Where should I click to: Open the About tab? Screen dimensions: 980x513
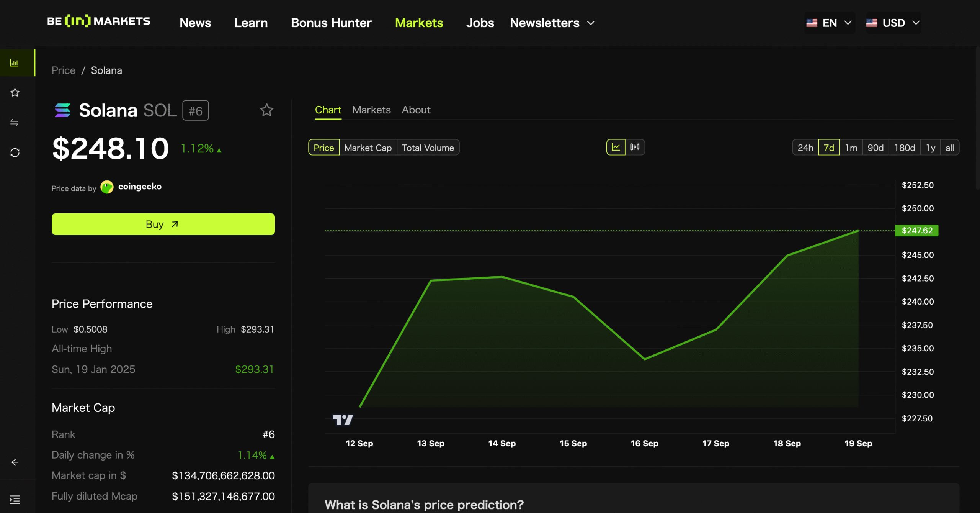pyautogui.click(x=416, y=110)
